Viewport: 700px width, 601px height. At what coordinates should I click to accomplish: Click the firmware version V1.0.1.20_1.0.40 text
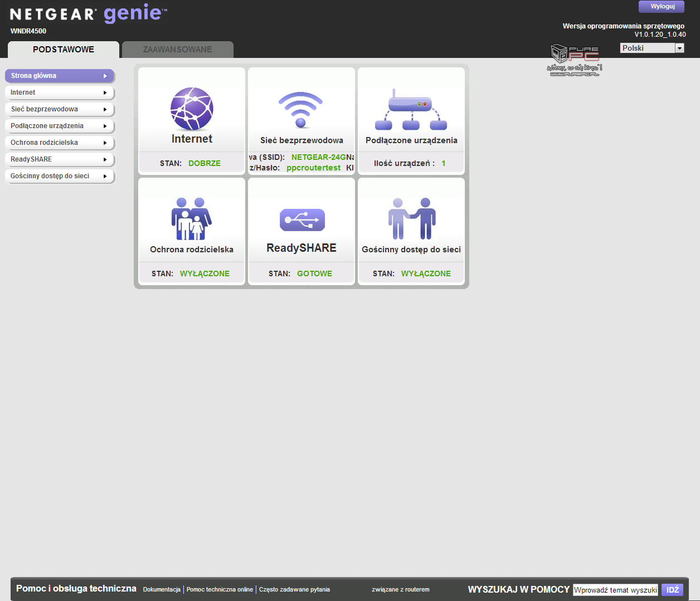coord(660,35)
